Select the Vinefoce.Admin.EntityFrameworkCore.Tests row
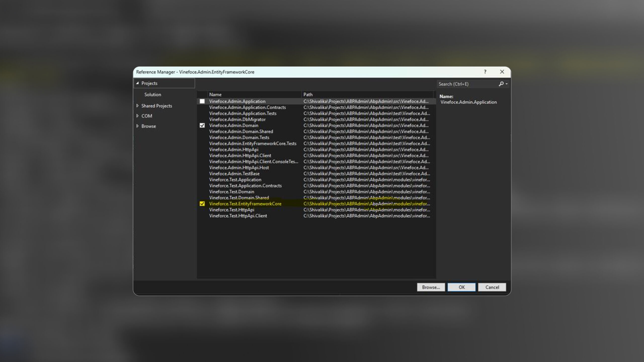This screenshot has width=644, height=362. (316, 144)
